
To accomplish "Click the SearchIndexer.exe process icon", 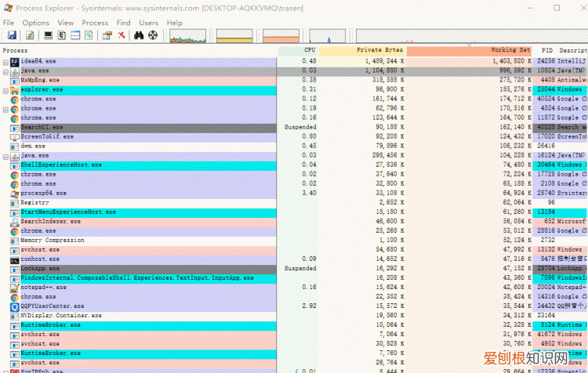I will pyautogui.click(x=15, y=222).
